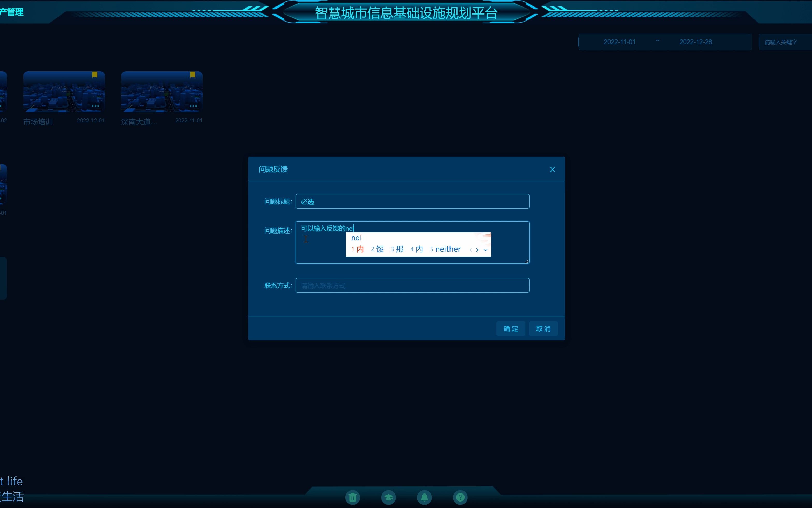Open the three-dot menu on 深南大道 card
This screenshot has width=812, height=508.
point(193,106)
